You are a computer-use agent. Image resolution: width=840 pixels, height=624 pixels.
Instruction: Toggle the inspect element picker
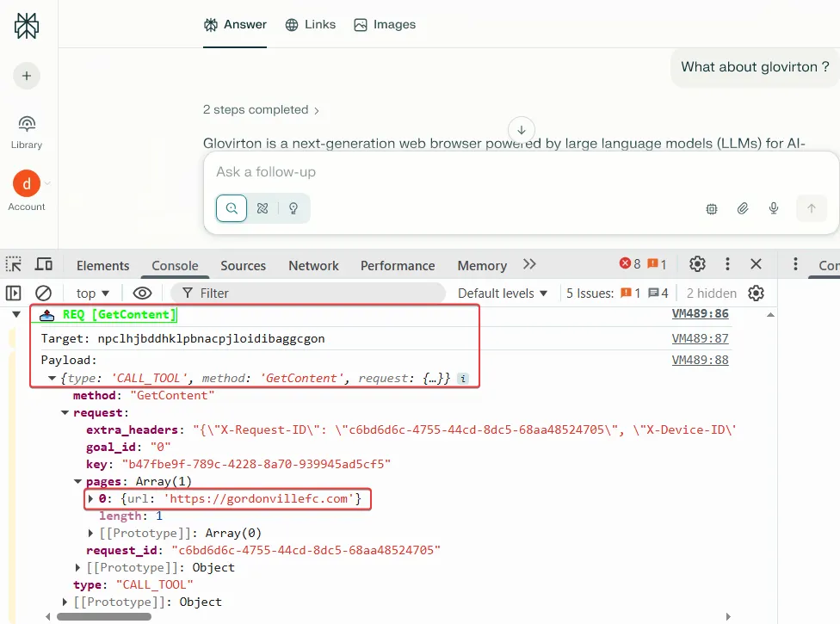point(13,264)
